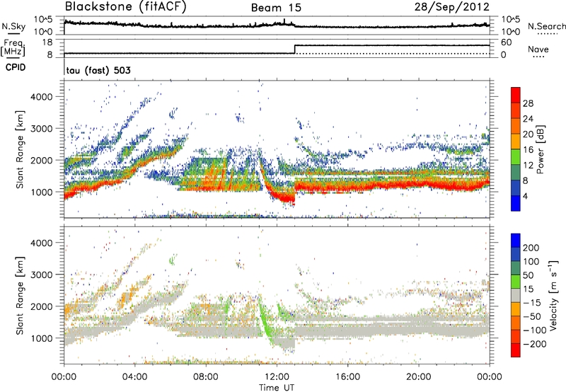The image size is (566, 392).
Task: Pick the gray ±15 velocity colorbar segment
Action: pos(516,296)
